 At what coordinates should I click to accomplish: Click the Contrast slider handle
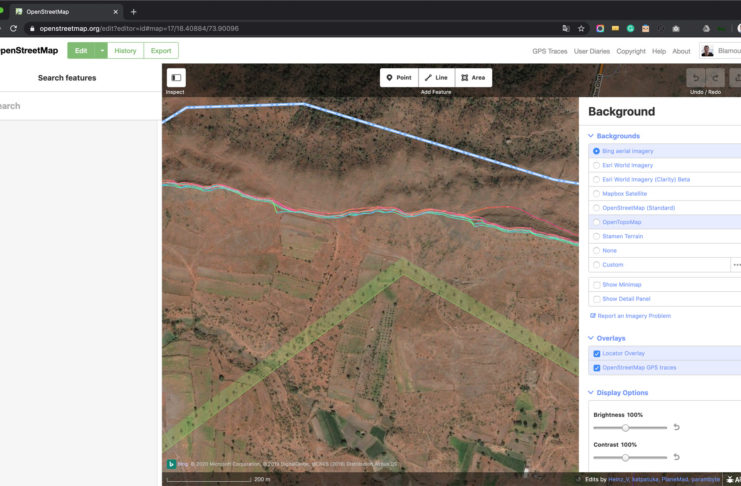point(626,457)
